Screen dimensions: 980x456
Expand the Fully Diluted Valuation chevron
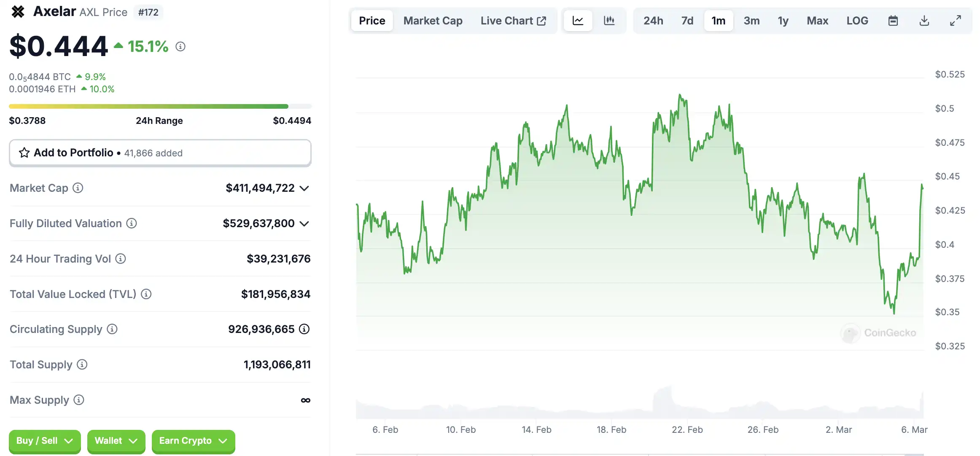click(304, 224)
